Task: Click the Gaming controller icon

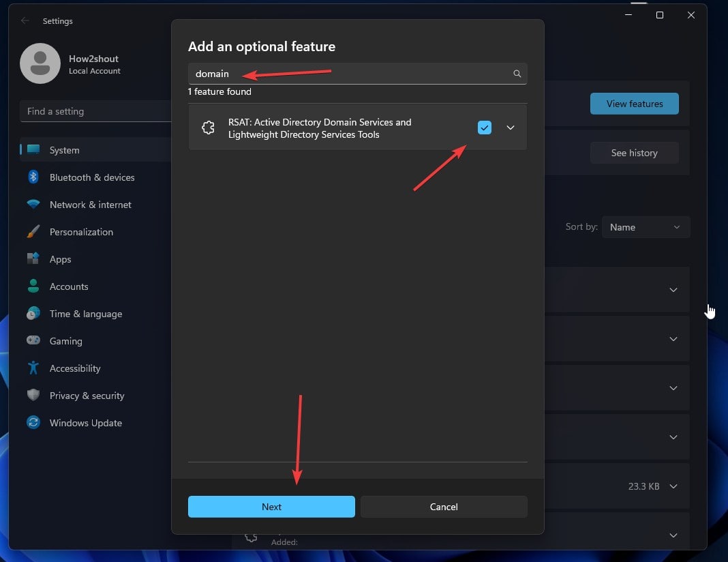Action: [33, 340]
